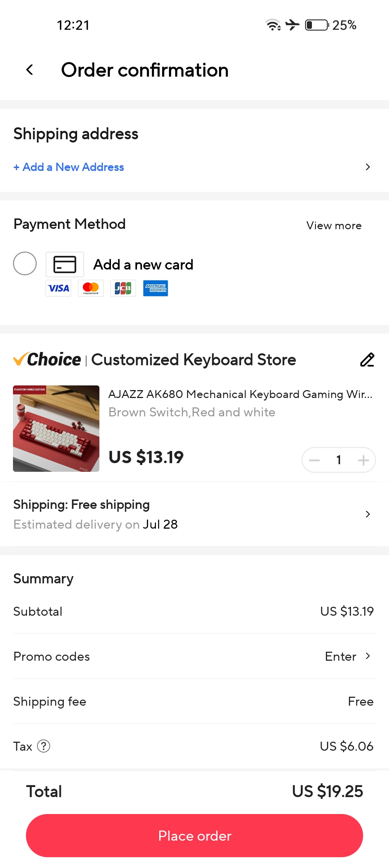Image resolution: width=389 pixels, height=868 pixels.
Task: Tap the JCB card logo
Action: [x=123, y=288]
